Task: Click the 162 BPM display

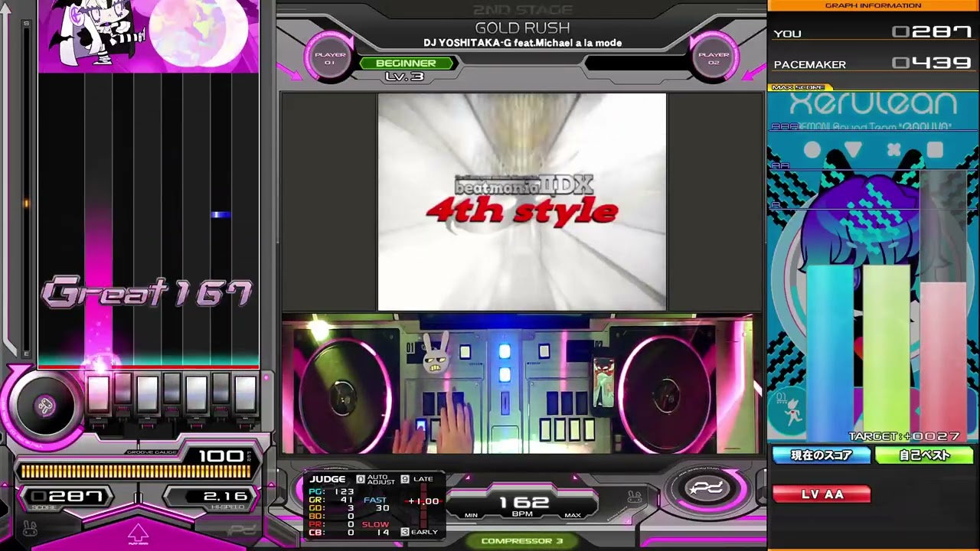Action: tap(524, 502)
